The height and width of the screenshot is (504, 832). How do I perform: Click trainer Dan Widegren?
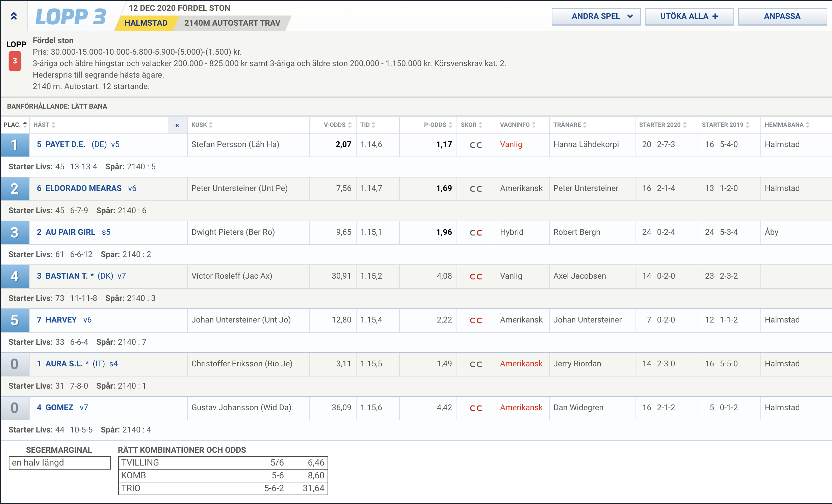[x=578, y=408]
